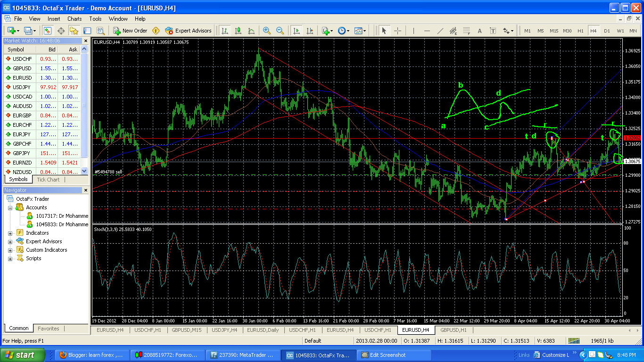Switch timeframe to D1
This screenshot has width=644, height=362.
(607, 31)
